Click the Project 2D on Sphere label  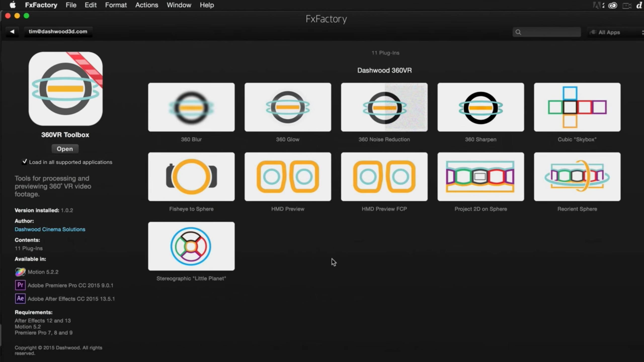pyautogui.click(x=481, y=209)
